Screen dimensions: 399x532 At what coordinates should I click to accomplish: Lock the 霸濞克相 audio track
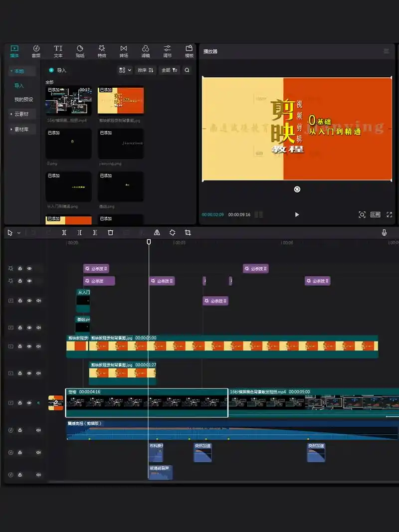(20, 430)
